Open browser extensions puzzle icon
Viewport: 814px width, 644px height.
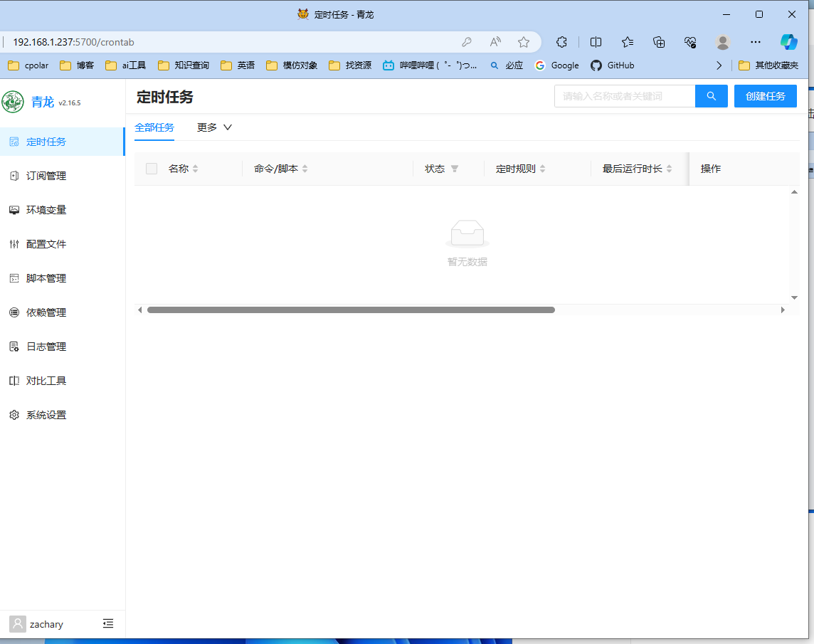click(561, 42)
